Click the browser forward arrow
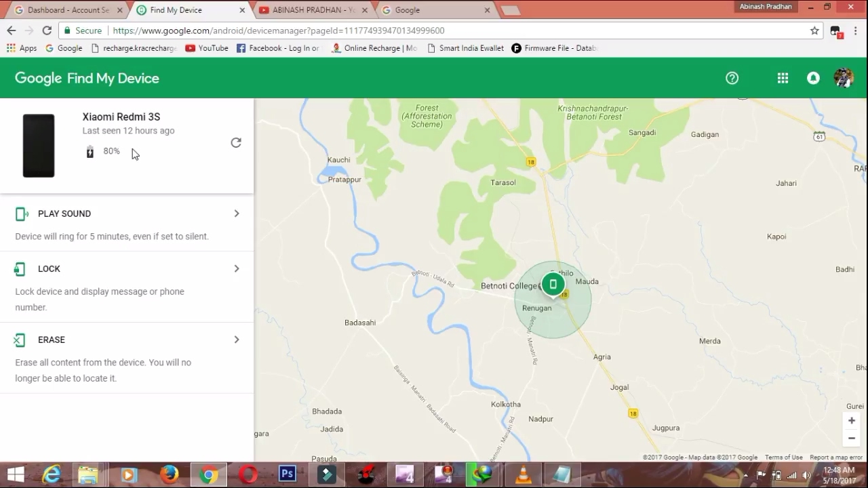Viewport: 868px width, 488px height. pos(29,30)
